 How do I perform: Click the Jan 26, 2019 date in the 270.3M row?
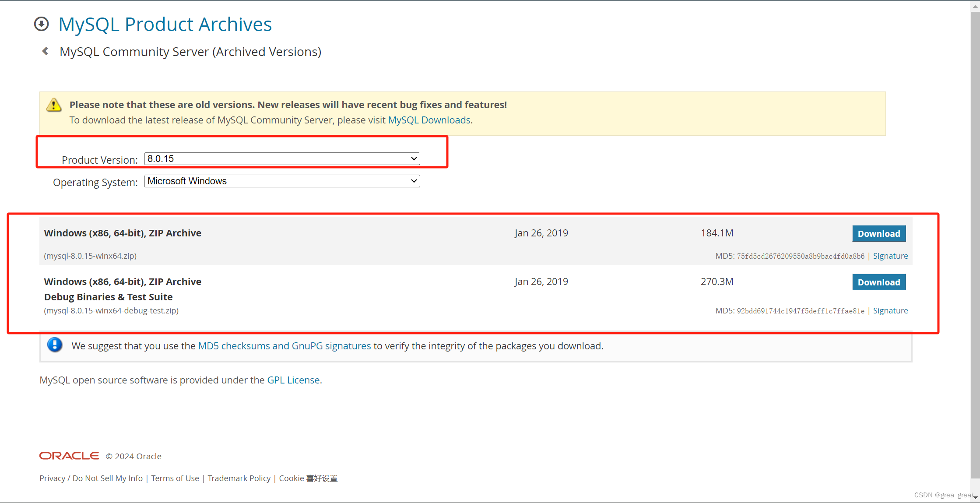pyautogui.click(x=541, y=281)
